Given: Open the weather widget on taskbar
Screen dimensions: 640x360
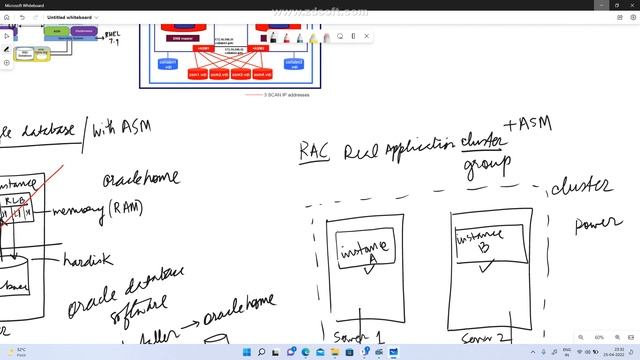Looking at the screenshot, I should click(x=17, y=352).
